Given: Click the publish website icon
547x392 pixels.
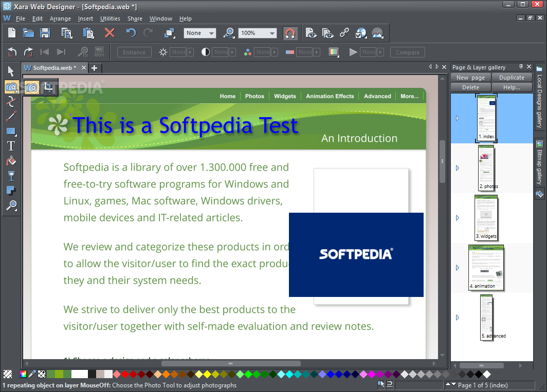Looking at the screenshot, I should [377, 33].
